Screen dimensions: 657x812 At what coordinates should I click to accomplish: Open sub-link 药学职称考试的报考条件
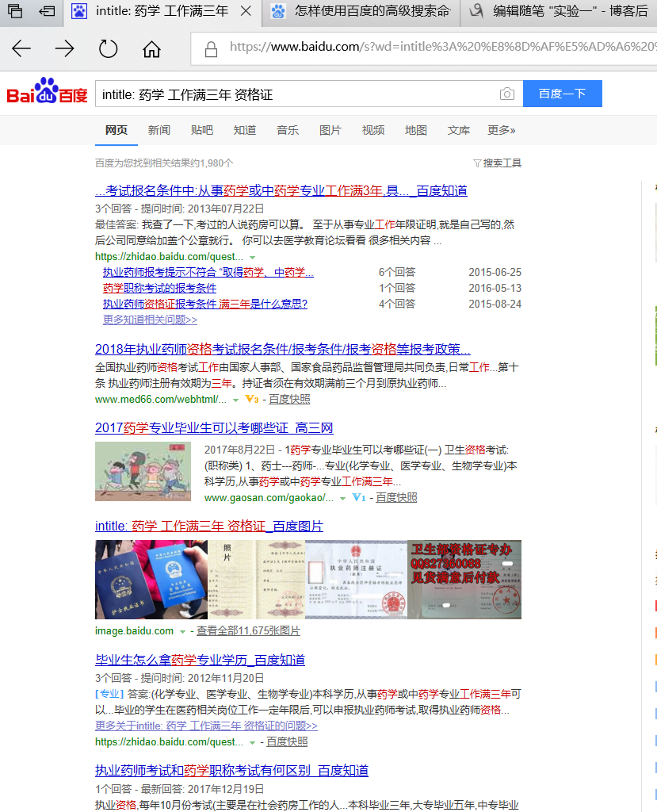tap(159, 288)
